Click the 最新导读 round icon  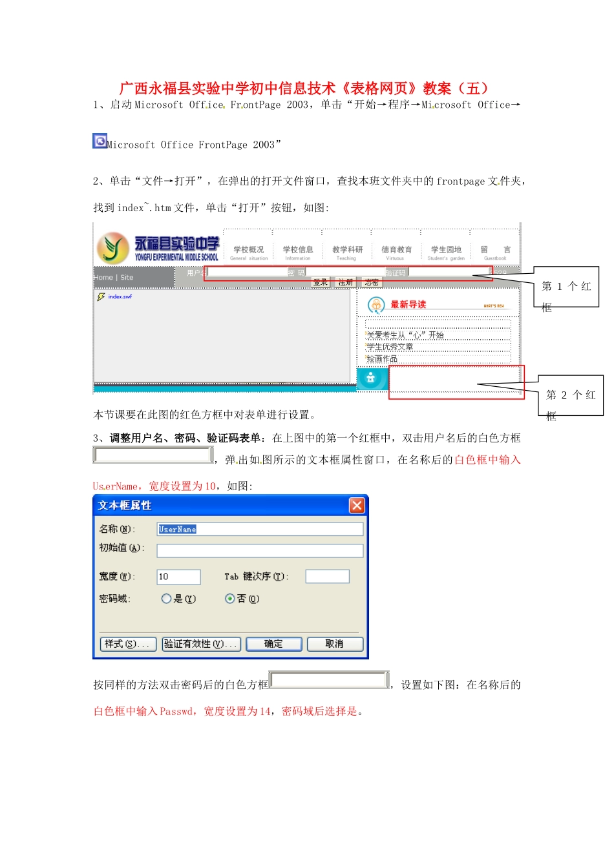[376, 305]
